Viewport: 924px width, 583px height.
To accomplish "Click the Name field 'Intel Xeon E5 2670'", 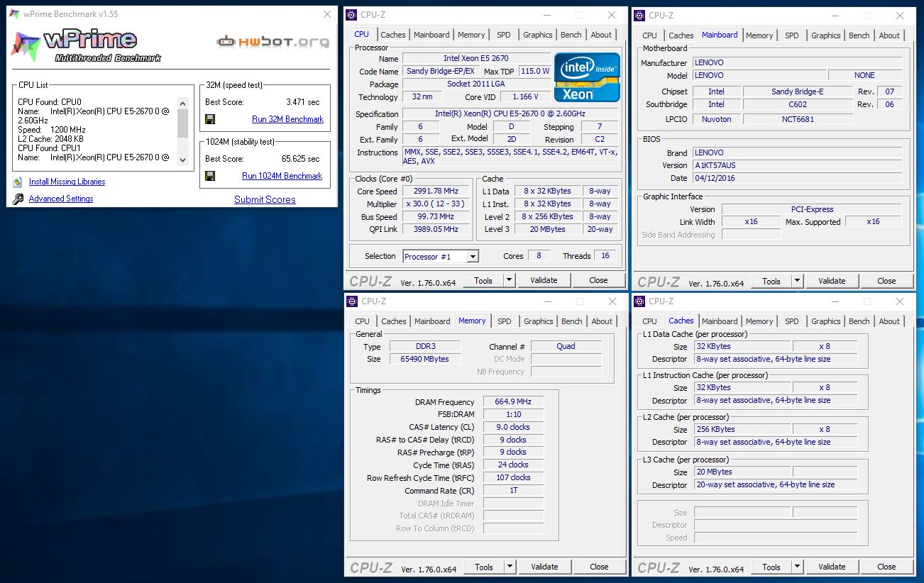I will [476, 58].
